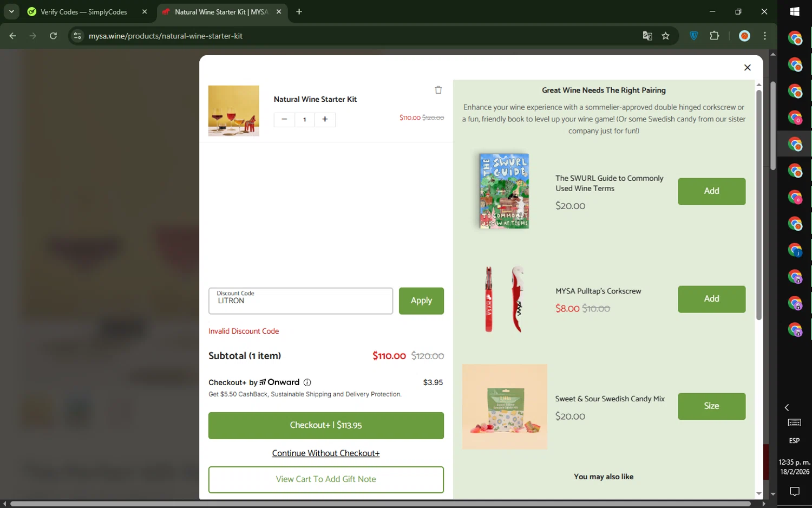Collapse the taskbar hidden icons chevron
This screenshot has width=812, height=508.
pyautogui.click(x=787, y=407)
